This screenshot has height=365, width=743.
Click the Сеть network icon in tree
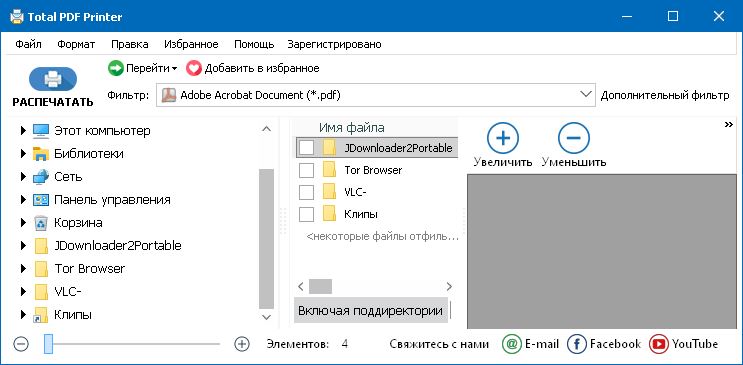(x=41, y=177)
